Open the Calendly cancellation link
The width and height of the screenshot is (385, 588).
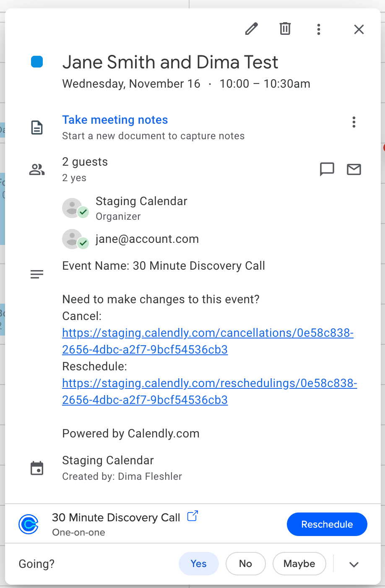pos(208,333)
